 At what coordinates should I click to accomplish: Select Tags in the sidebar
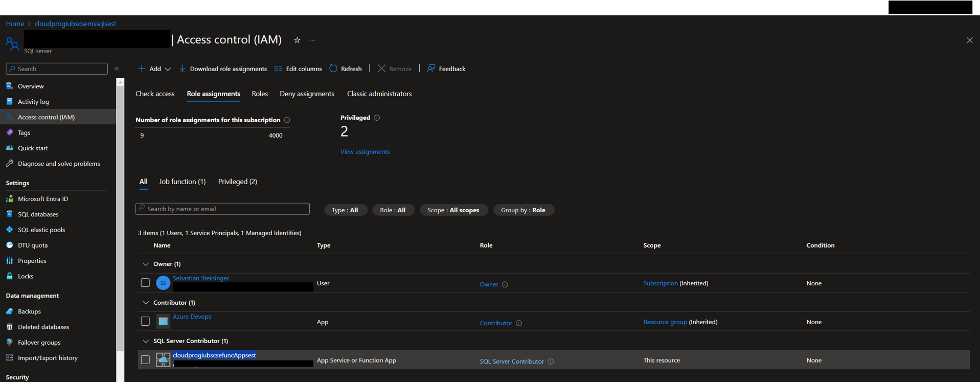(24, 132)
